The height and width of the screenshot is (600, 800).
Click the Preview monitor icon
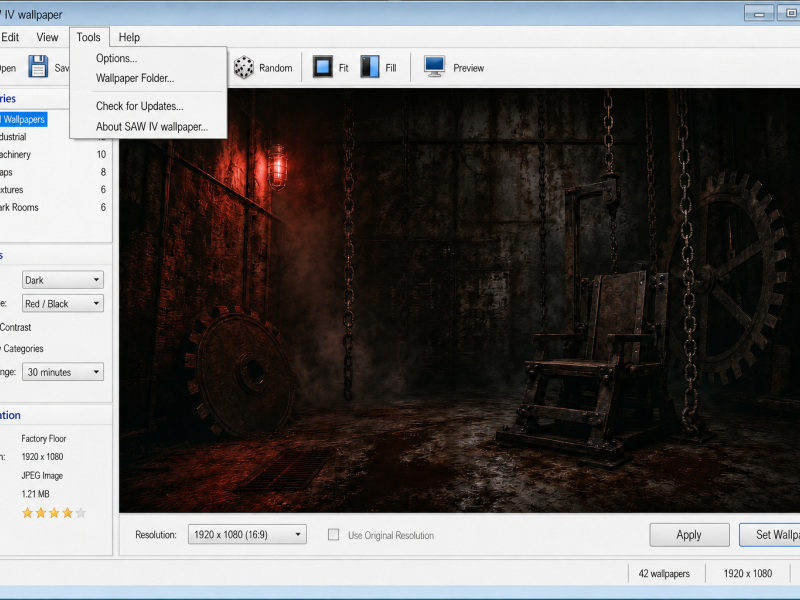click(x=434, y=67)
